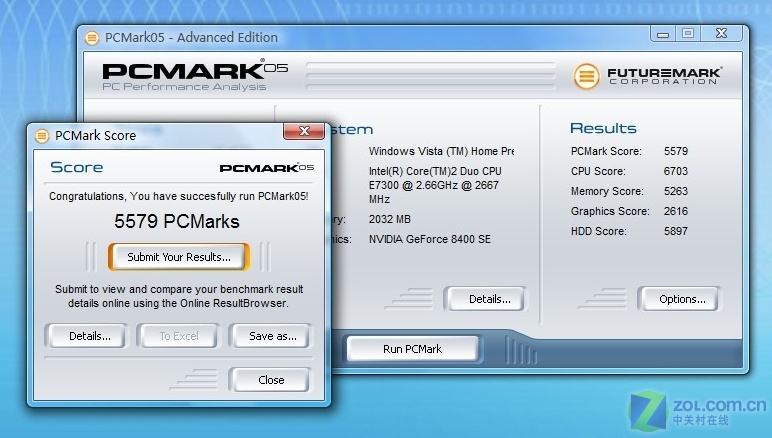Open Details in PCMark Score dialog

[87, 336]
